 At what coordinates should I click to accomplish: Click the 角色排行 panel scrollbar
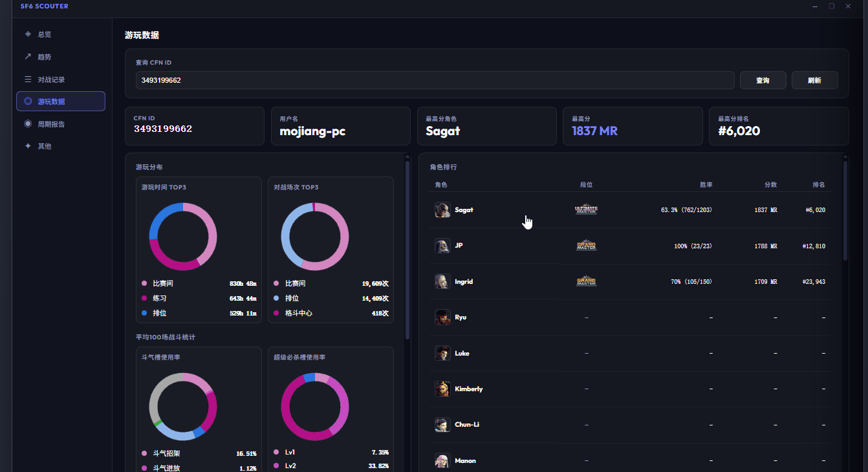click(845, 210)
